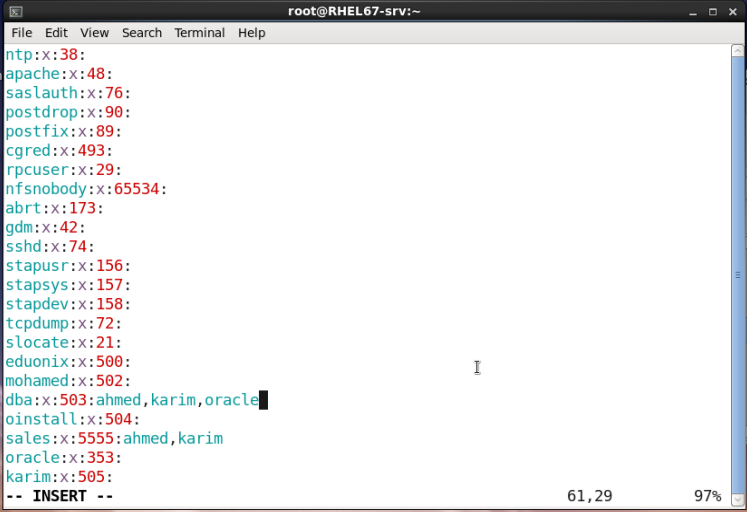Image resolution: width=747 pixels, height=512 pixels.
Task: Select the Terminal menu
Action: (200, 33)
